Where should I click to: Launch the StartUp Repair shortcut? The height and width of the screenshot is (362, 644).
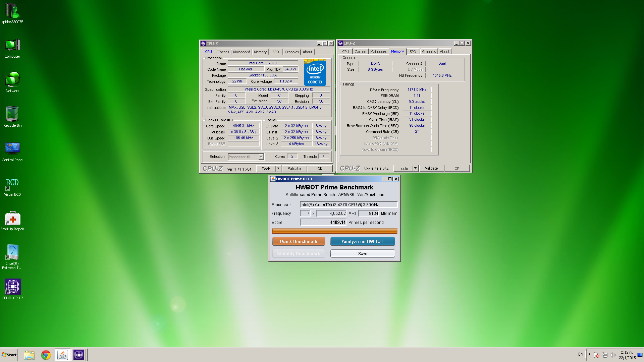(12, 221)
